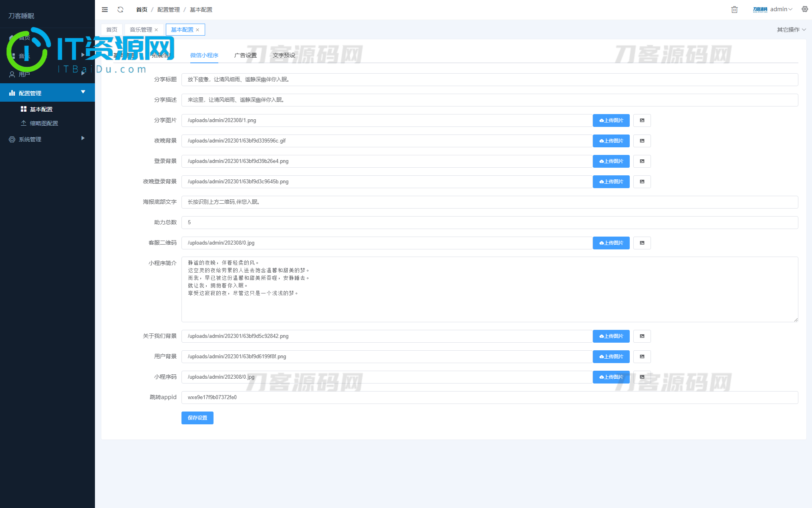Click the 用户背景 path field
The height and width of the screenshot is (508, 812).
tap(387, 357)
